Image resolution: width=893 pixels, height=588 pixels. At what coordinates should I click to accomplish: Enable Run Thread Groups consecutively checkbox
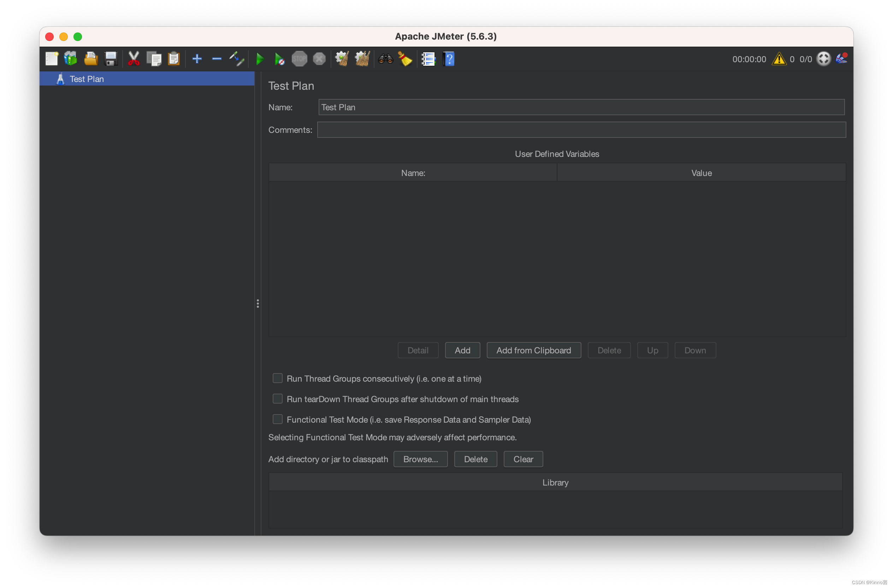277,378
